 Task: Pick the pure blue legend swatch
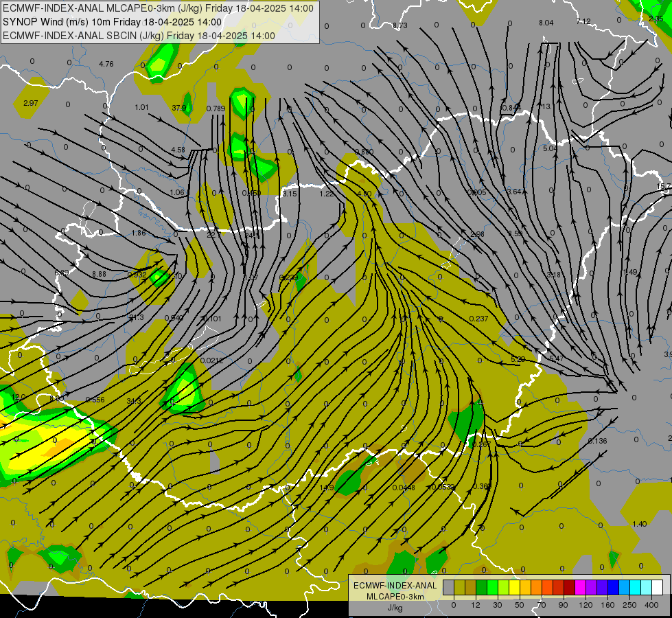[x=613, y=587]
